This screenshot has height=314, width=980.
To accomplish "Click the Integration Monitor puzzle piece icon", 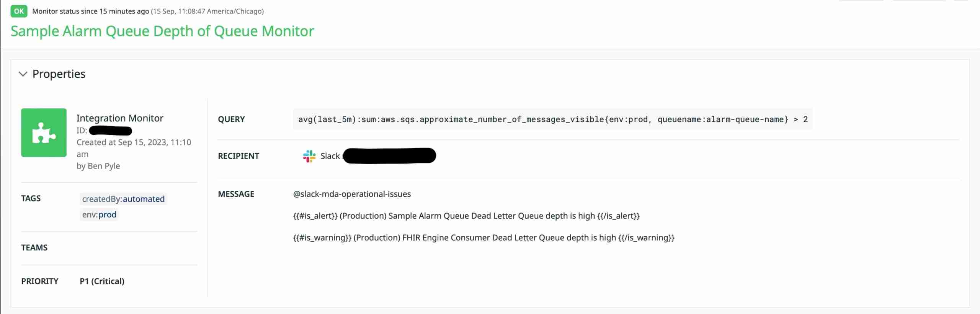I will pos(44,132).
